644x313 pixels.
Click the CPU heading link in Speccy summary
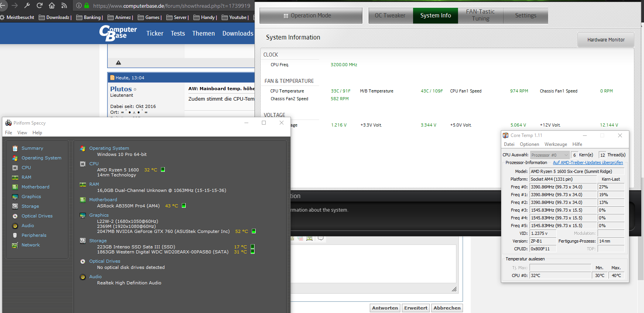94,164
